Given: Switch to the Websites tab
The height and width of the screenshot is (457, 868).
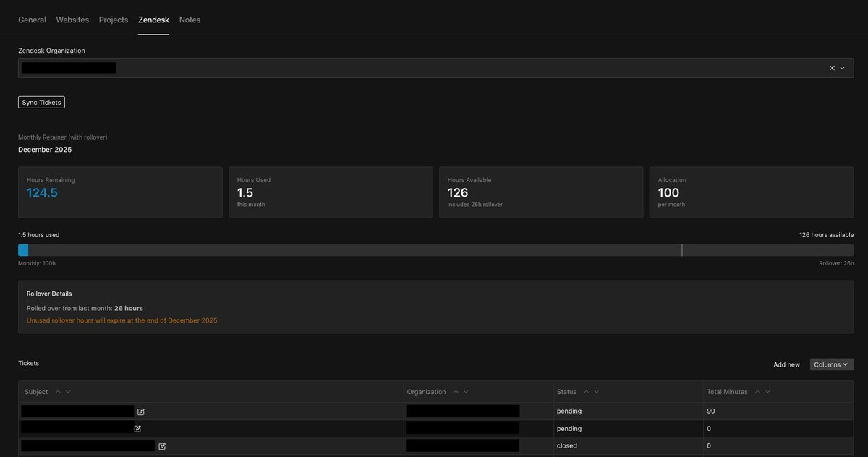Looking at the screenshot, I should tap(73, 20).
